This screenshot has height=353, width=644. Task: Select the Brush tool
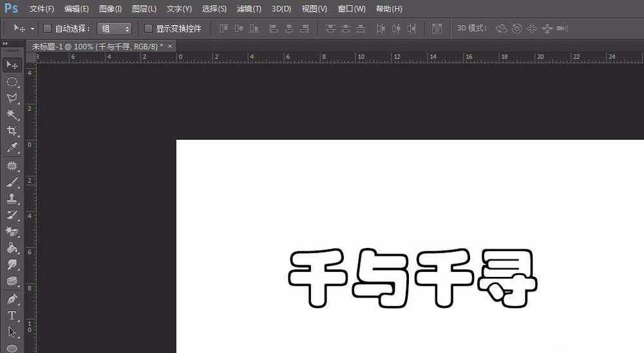tap(12, 182)
